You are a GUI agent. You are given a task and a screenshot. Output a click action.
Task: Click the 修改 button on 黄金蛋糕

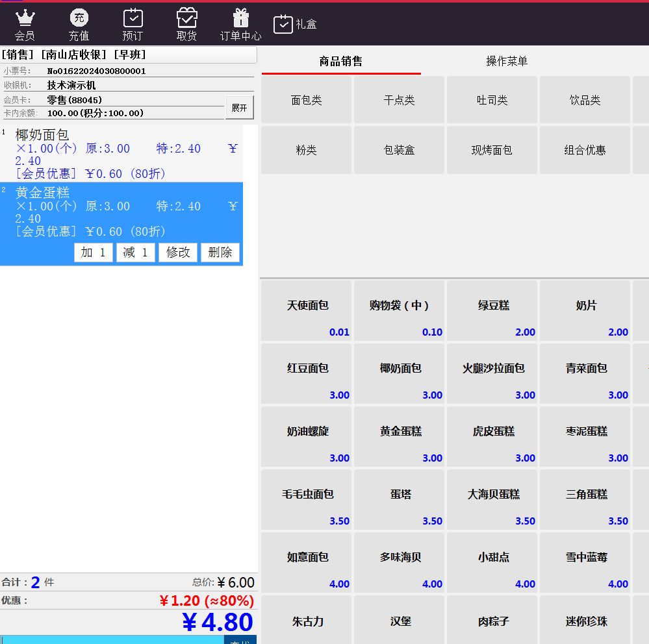point(178,253)
